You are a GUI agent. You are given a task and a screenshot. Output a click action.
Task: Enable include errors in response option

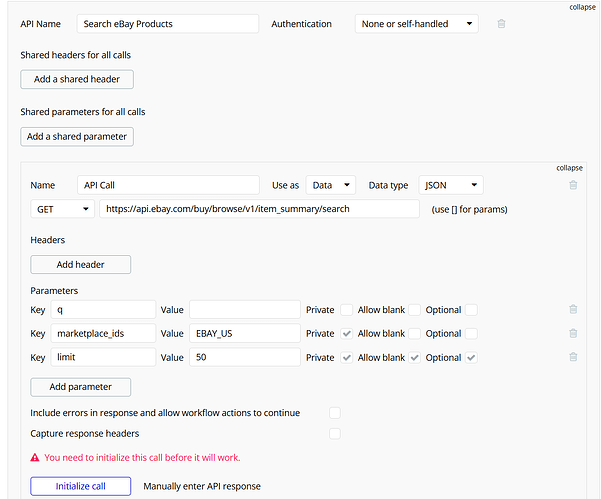[335, 412]
